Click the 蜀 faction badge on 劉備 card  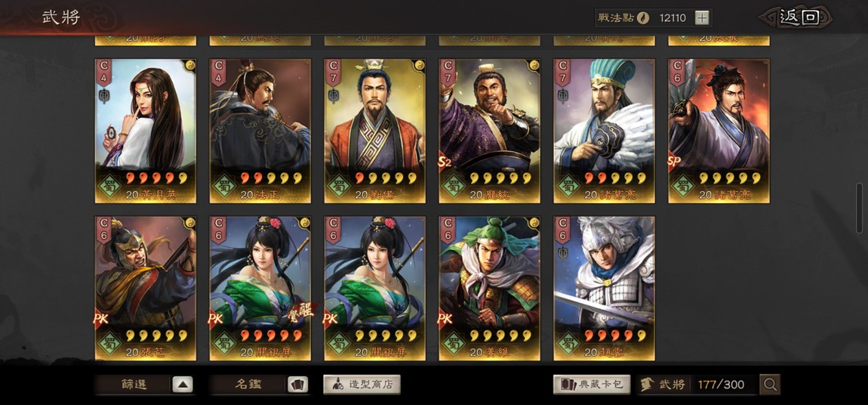pos(337,185)
